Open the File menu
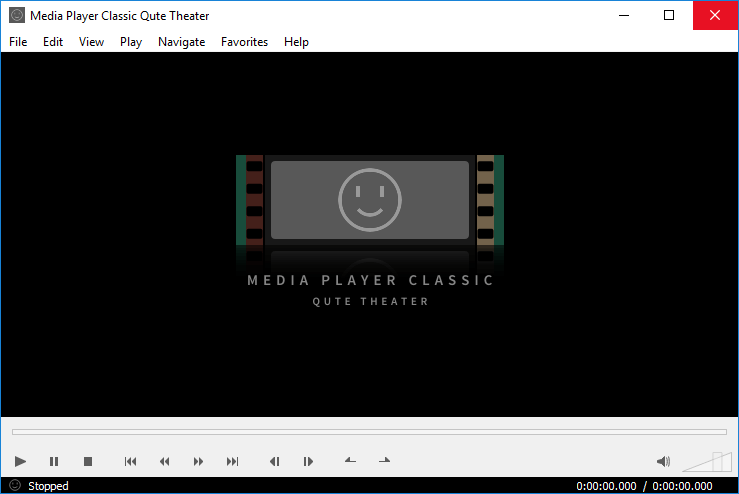The width and height of the screenshot is (739, 494). click(x=18, y=42)
